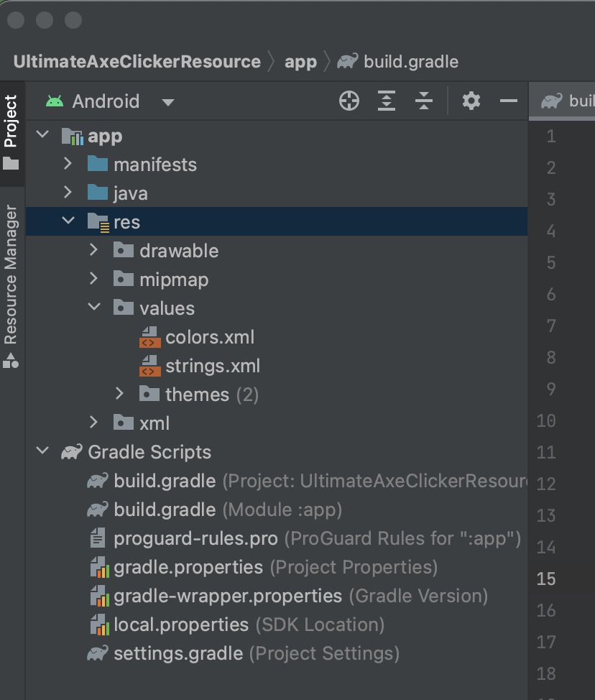Click the res resource folder icon
The height and width of the screenshot is (700, 595).
(x=98, y=222)
